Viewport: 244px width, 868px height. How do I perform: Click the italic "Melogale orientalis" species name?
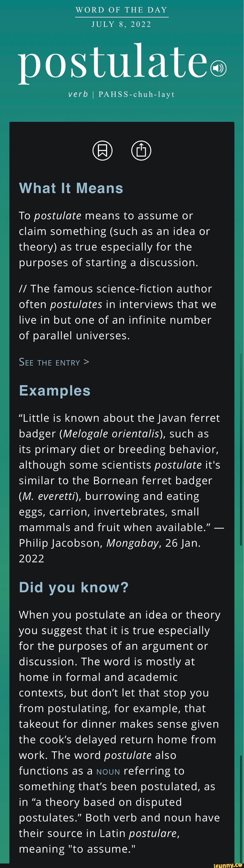[x=111, y=434]
